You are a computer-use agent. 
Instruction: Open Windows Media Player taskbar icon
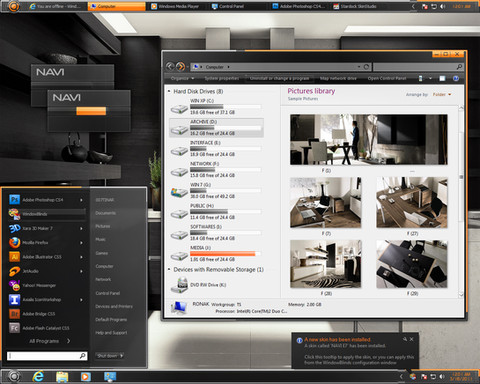(85, 377)
